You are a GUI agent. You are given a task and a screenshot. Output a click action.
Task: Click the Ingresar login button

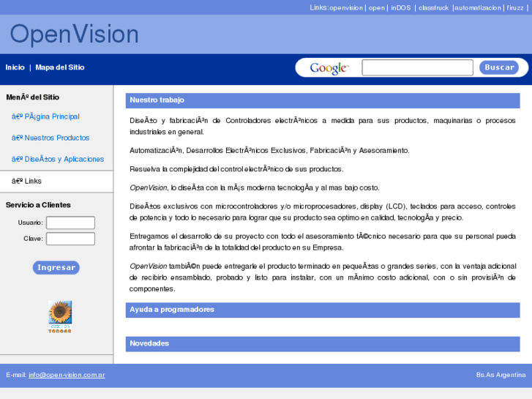[x=56, y=267]
